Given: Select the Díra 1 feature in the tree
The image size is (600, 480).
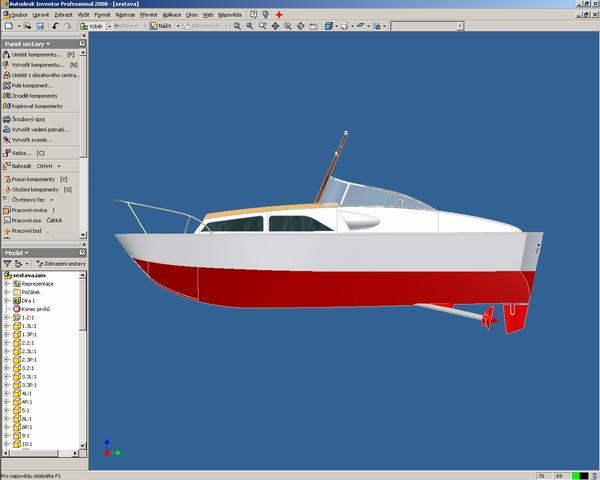Looking at the screenshot, I should pyautogui.click(x=27, y=300).
